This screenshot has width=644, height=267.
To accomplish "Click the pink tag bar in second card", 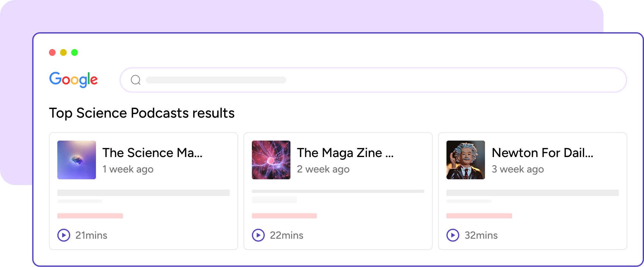I will (284, 216).
